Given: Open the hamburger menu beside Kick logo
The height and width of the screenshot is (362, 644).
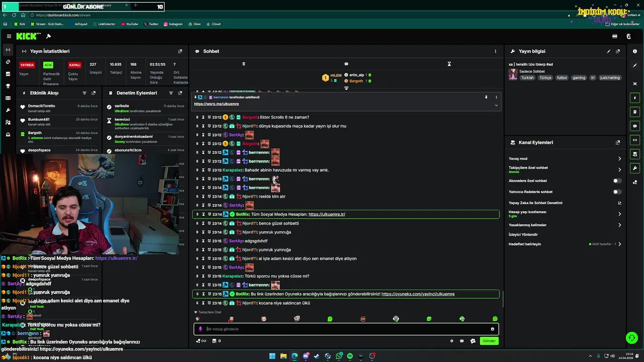Looking at the screenshot, I should click(9, 36).
